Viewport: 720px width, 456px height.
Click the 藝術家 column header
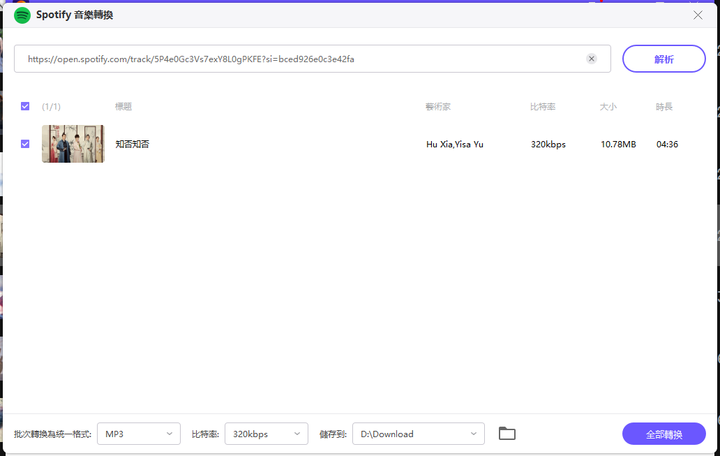(438, 107)
